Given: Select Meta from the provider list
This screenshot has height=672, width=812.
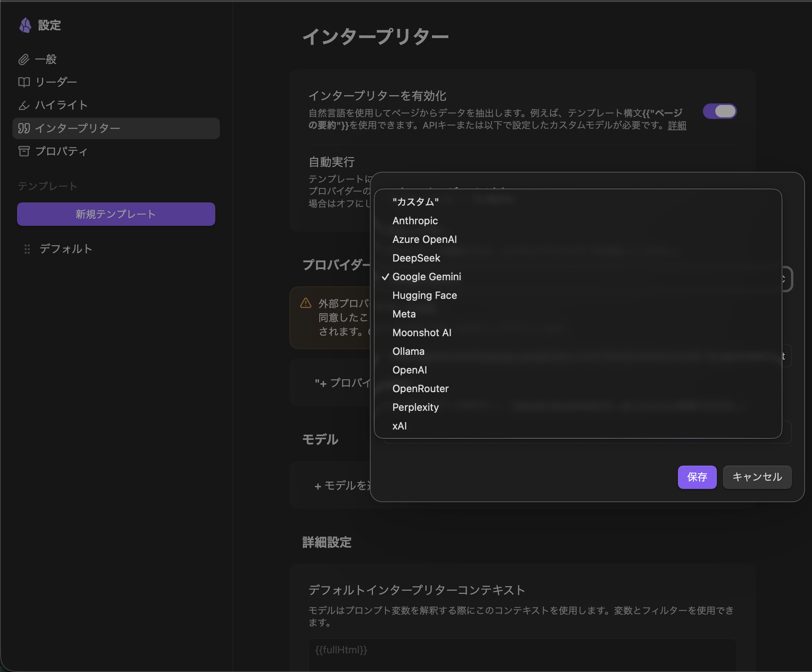Looking at the screenshot, I should pos(578,314).
